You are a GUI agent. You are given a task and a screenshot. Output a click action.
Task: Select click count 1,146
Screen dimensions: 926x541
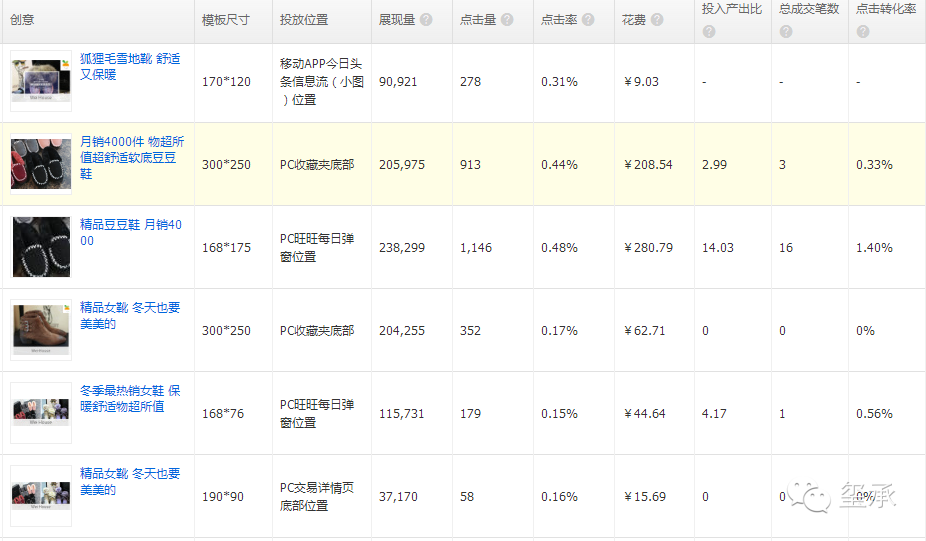(x=476, y=247)
